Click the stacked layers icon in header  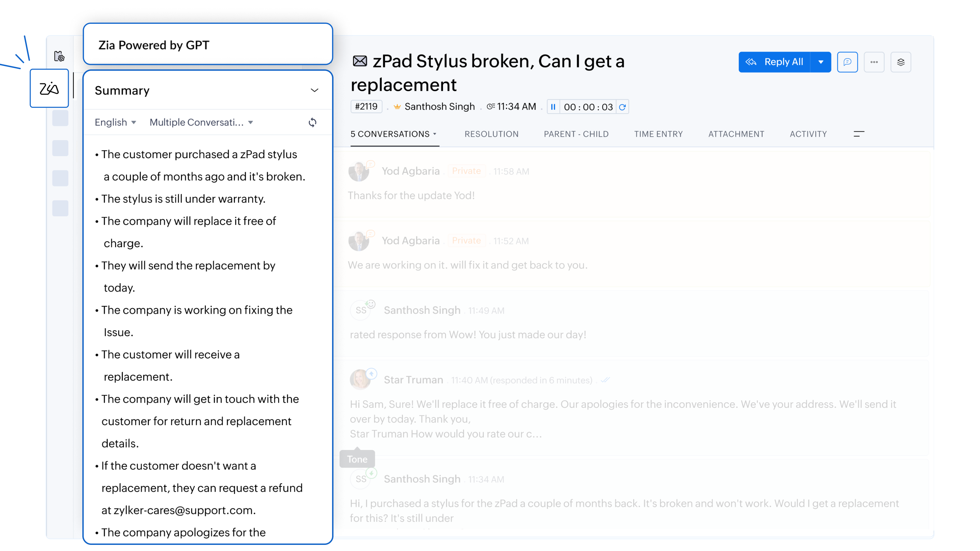[x=900, y=62]
